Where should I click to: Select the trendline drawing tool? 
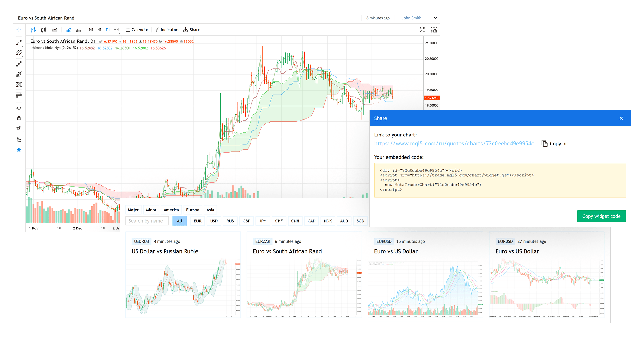tap(19, 42)
